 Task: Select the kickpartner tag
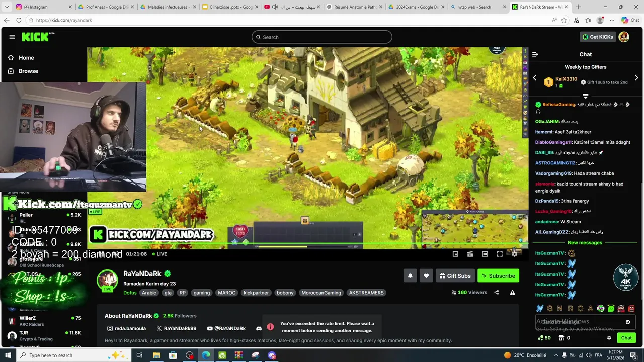tap(256, 293)
